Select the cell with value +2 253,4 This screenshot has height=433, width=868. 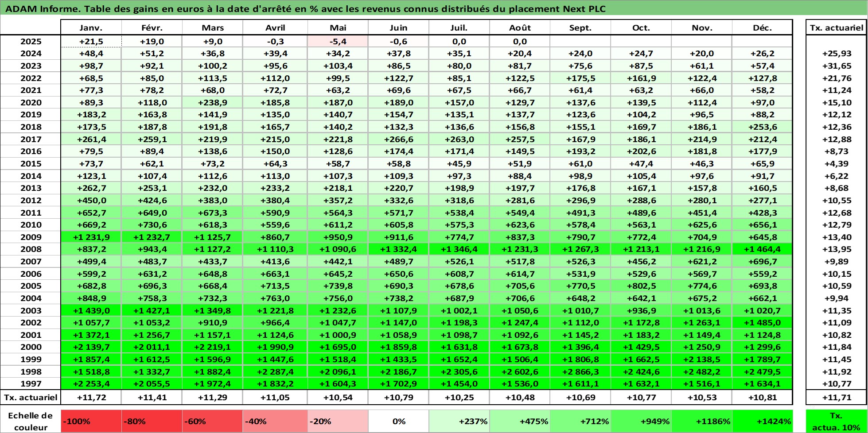pos(91,384)
